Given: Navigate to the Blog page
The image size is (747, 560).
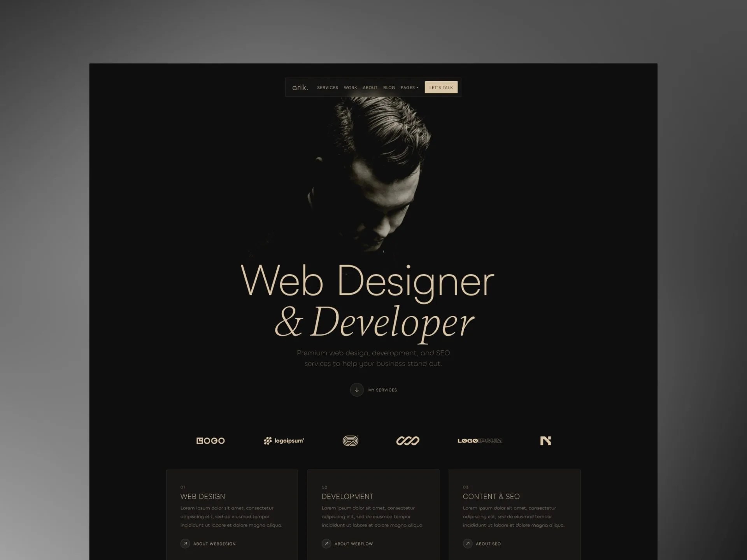Looking at the screenshot, I should pyautogui.click(x=389, y=87).
